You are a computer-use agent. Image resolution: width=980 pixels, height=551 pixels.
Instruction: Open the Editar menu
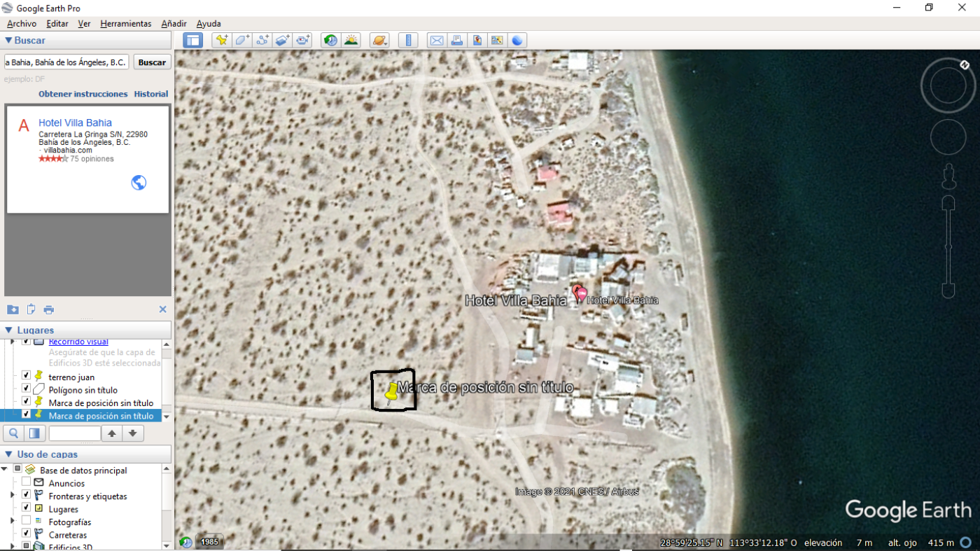pos(57,24)
